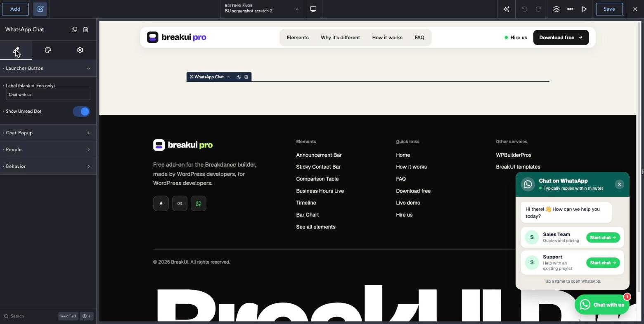This screenshot has height=324, width=644.
Task: Click the preview play icon
Action: pos(584,9)
